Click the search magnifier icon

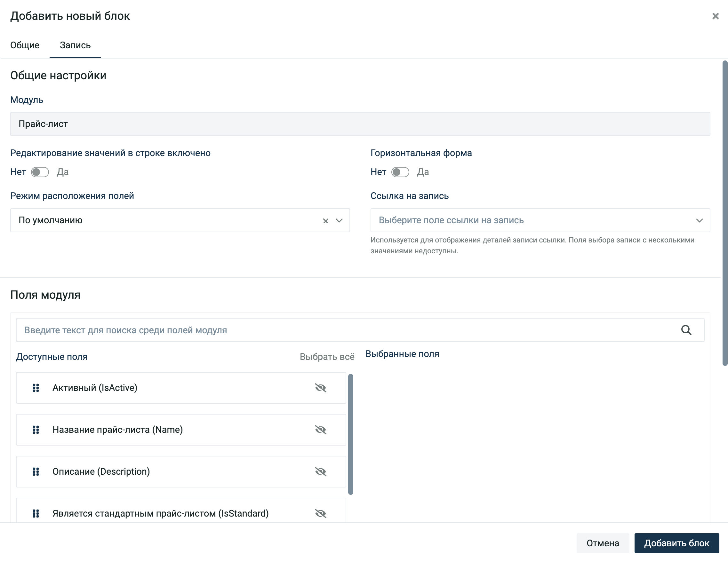pyautogui.click(x=686, y=330)
